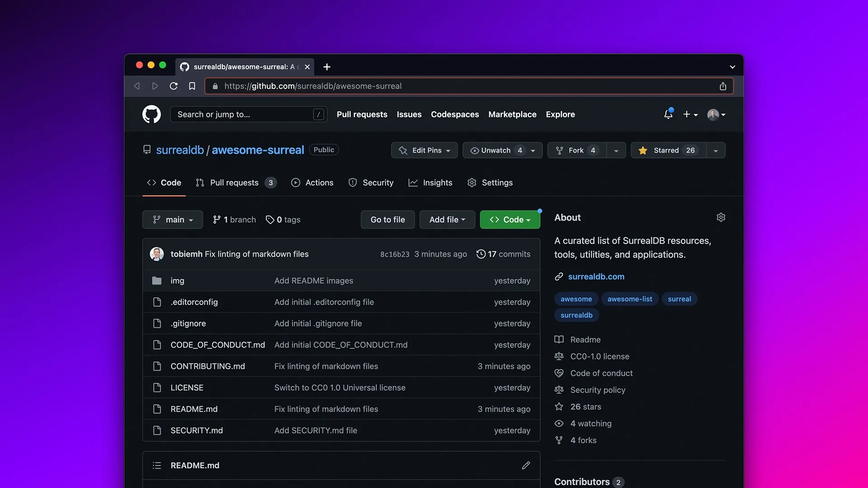Screen dimensions: 868x488
Task: Toggle the Starred repository button
Action: click(667, 150)
